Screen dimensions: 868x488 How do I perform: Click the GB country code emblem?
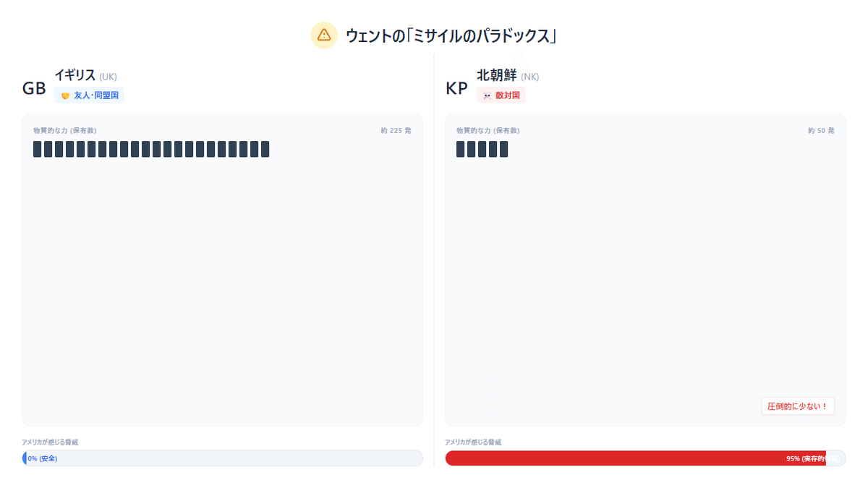point(34,89)
